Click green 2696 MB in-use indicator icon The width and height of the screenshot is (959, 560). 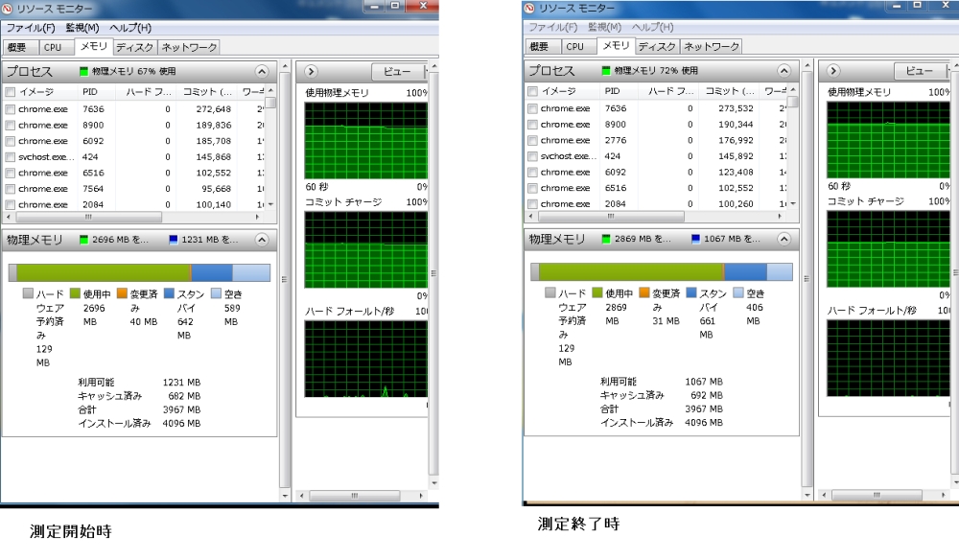pos(83,240)
